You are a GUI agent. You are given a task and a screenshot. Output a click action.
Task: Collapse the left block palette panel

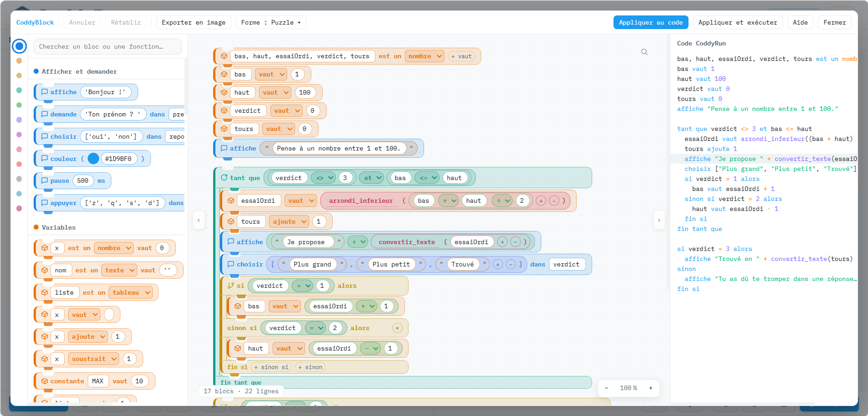[199, 220]
